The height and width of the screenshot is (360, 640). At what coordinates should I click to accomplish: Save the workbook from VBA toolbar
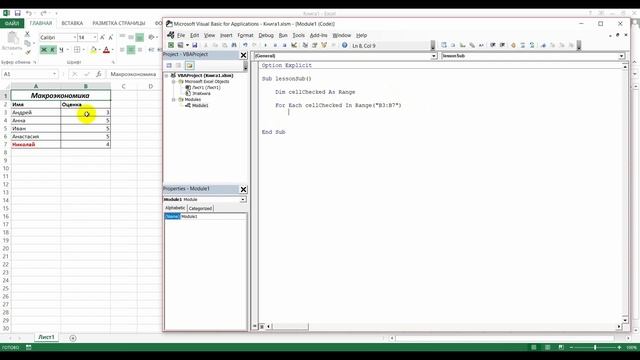click(195, 45)
